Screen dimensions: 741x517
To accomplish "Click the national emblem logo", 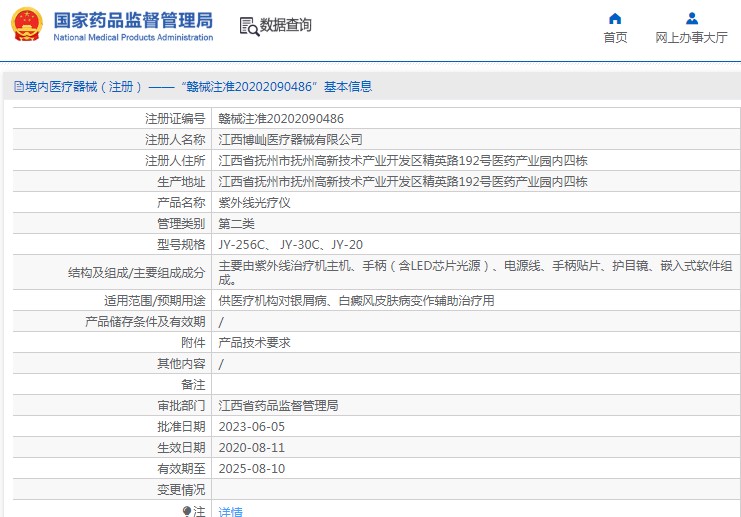I will [x=27, y=24].
